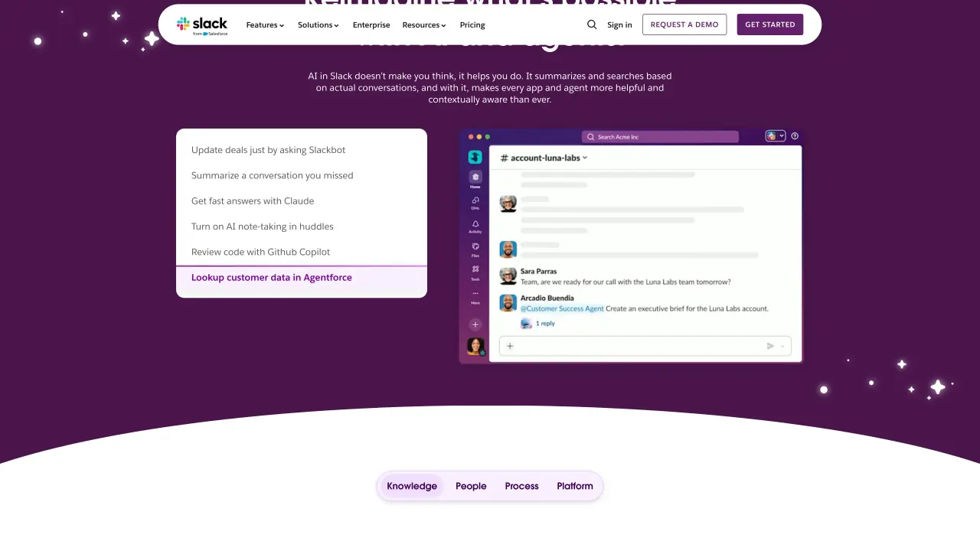The image size is (980, 551).
Task: Click Activity bell icon in sidebar mockup
Action: (475, 224)
